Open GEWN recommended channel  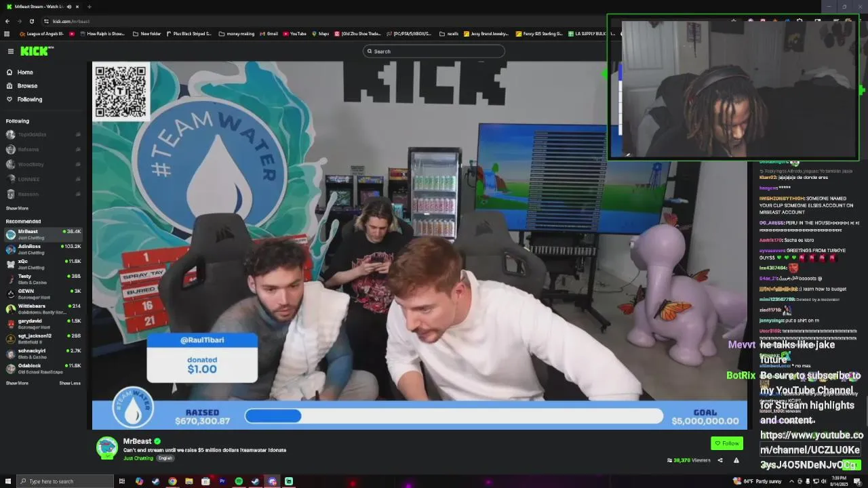[43, 293]
